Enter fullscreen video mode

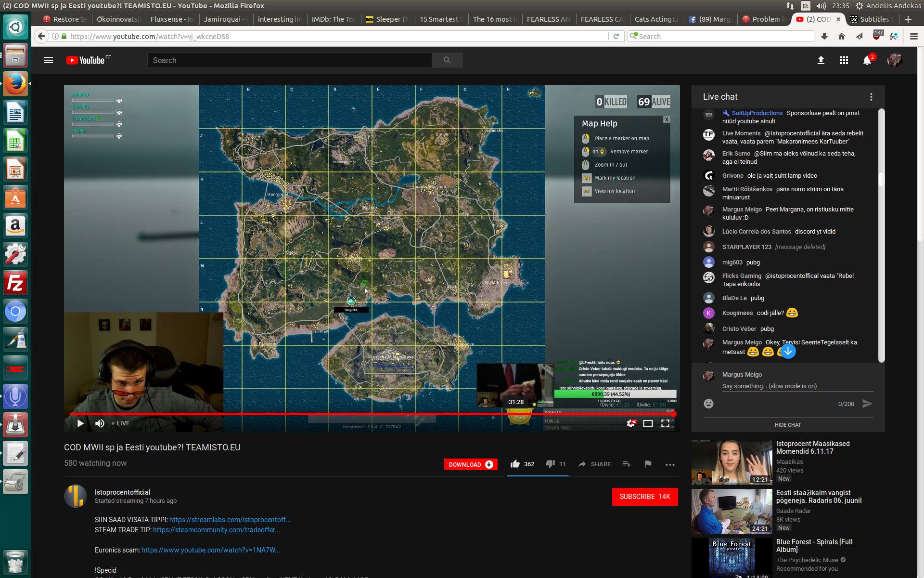665,423
